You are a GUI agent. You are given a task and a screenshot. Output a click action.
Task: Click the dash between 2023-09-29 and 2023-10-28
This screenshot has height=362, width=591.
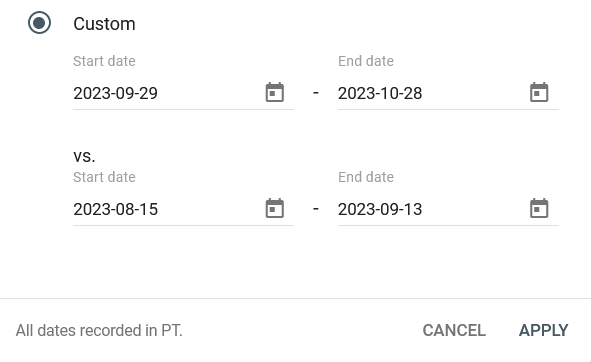click(x=316, y=92)
